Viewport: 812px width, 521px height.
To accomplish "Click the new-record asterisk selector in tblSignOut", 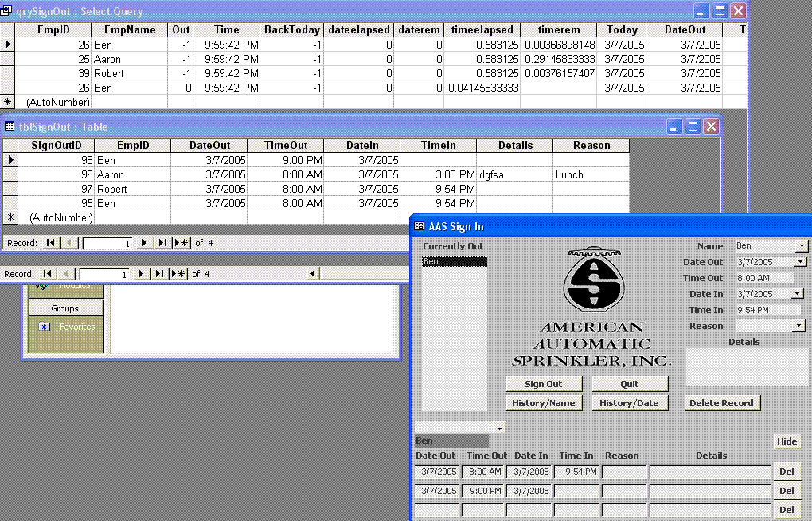I will [10, 217].
